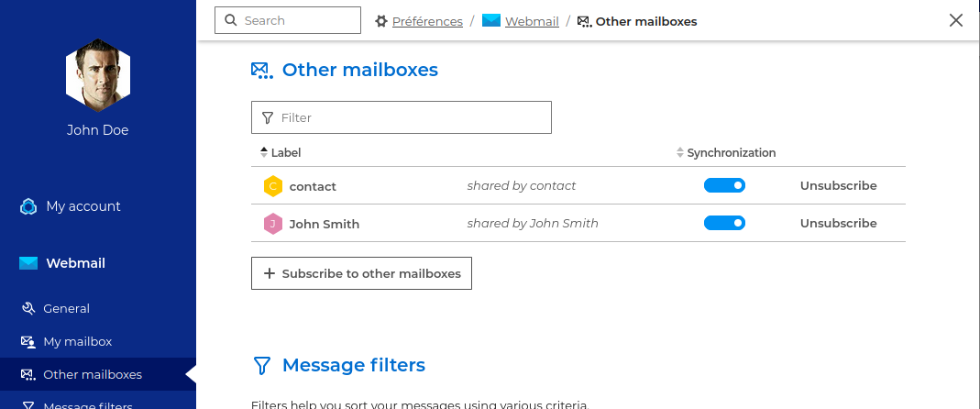Screen dimensions: 980x409
Task: Turn off synchronization for John Smith mailbox
Action: click(724, 223)
